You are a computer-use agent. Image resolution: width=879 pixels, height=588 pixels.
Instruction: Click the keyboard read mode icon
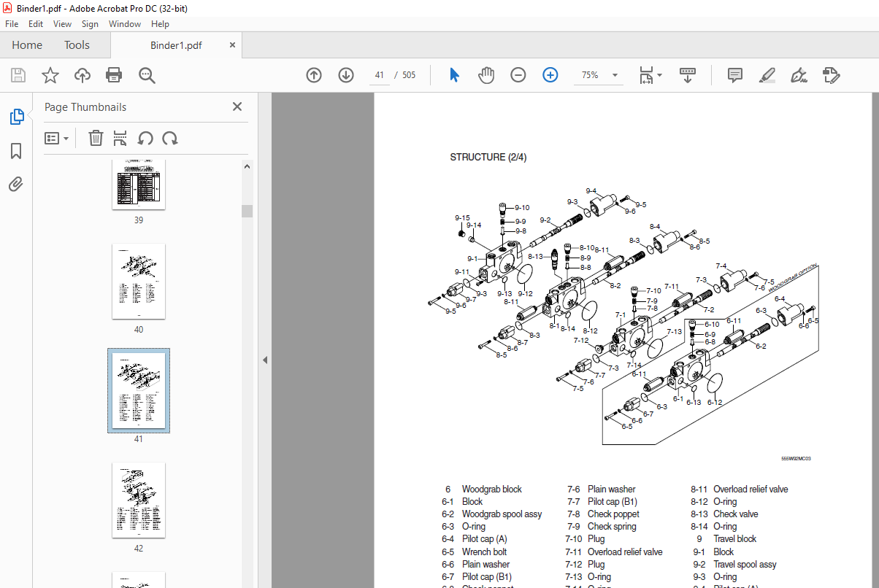point(688,75)
